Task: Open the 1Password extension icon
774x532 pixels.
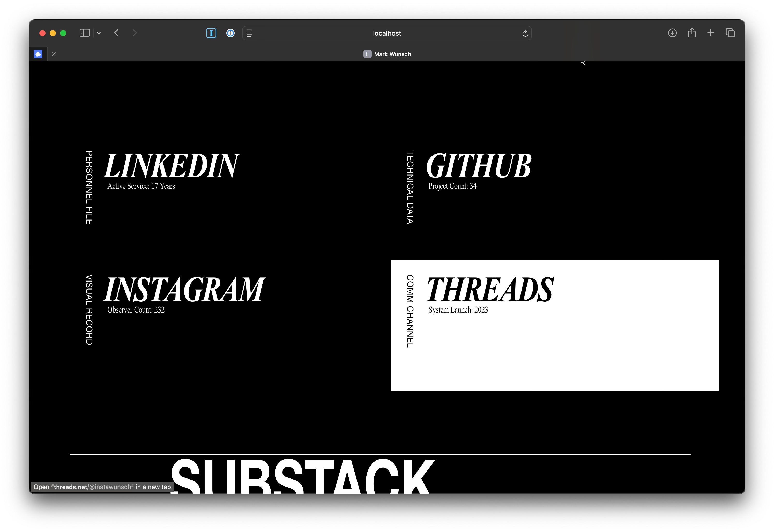Action: tap(230, 33)
